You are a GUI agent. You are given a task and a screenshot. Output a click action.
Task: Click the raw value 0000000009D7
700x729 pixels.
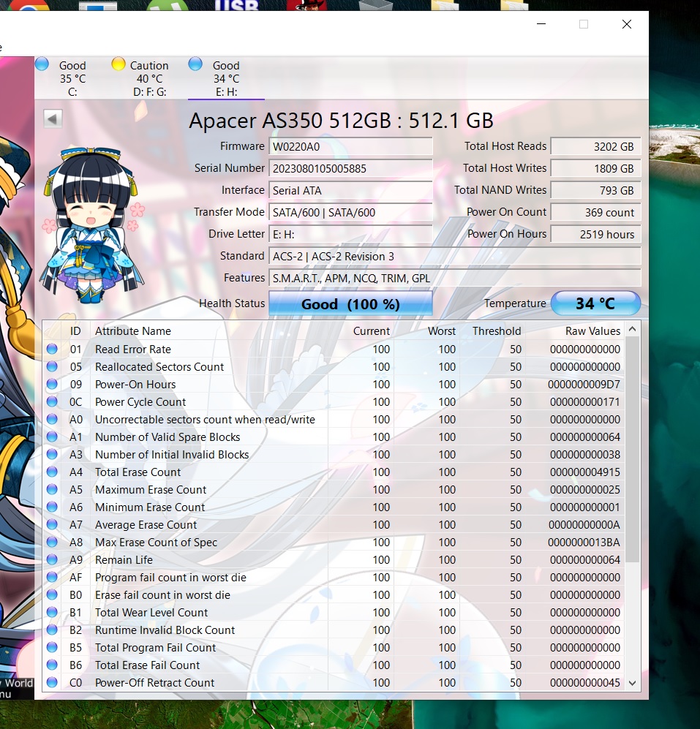coord(584,385)
